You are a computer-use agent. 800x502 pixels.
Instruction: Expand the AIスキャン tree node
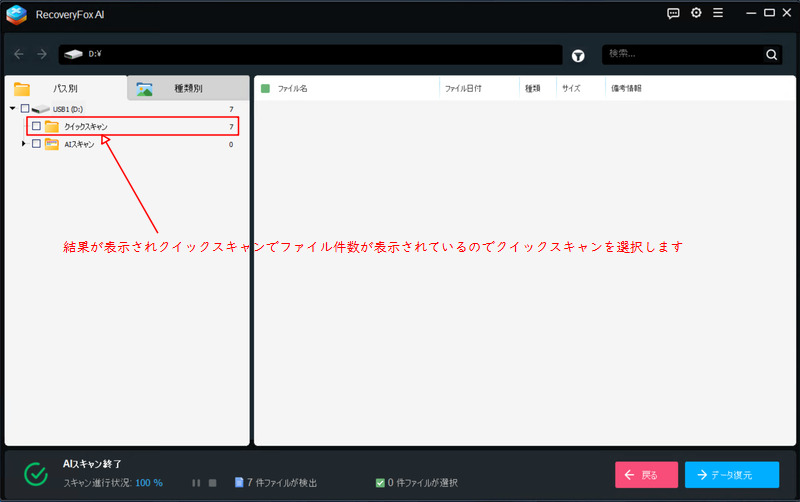tap(24, 144)
